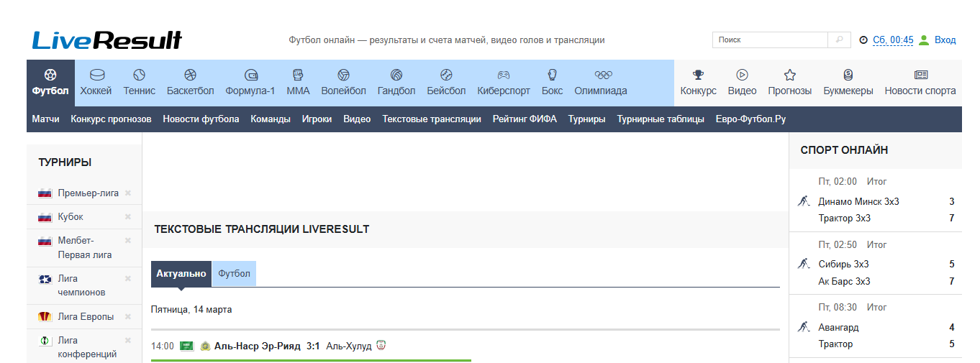Remove Кубок from tournaments list
Screen dimensions: 980x363
[x=128, y=216]
